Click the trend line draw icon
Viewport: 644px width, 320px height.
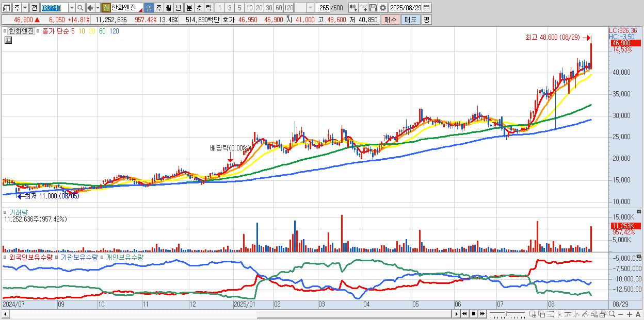tap(585, 314)
